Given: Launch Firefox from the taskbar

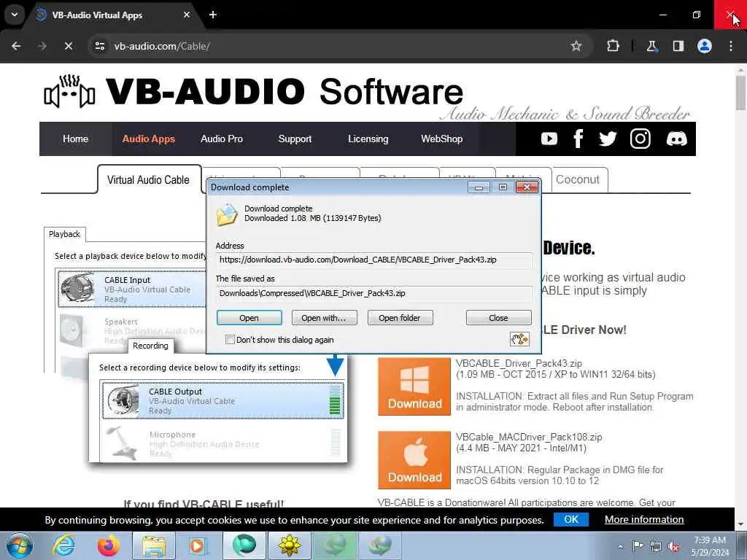Looking at the screenshot, I should (108, 545).
